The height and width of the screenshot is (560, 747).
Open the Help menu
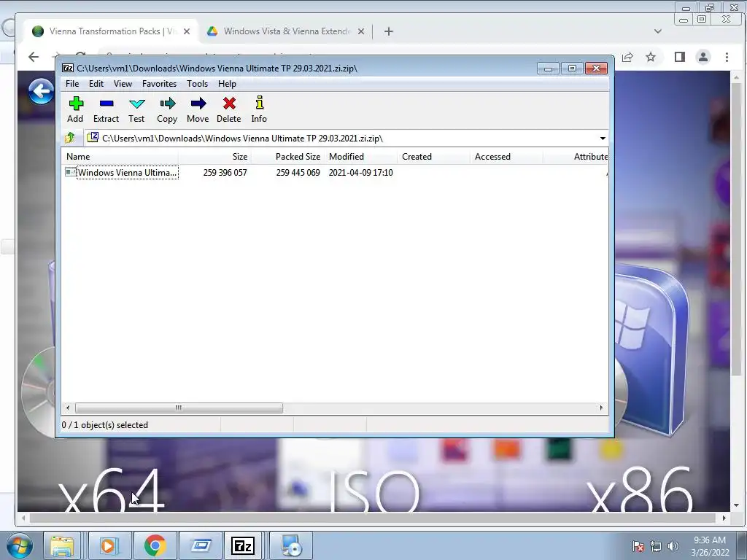[227, 84]
